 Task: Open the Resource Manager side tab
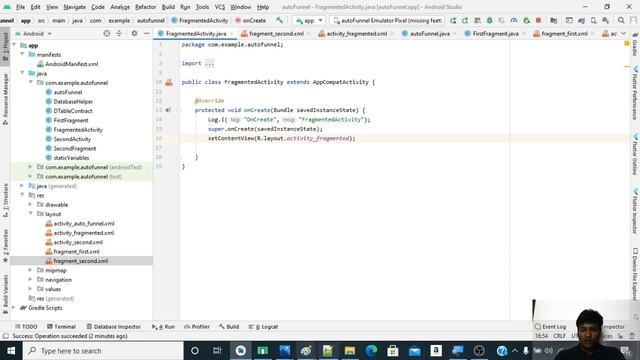coord(5,99)
